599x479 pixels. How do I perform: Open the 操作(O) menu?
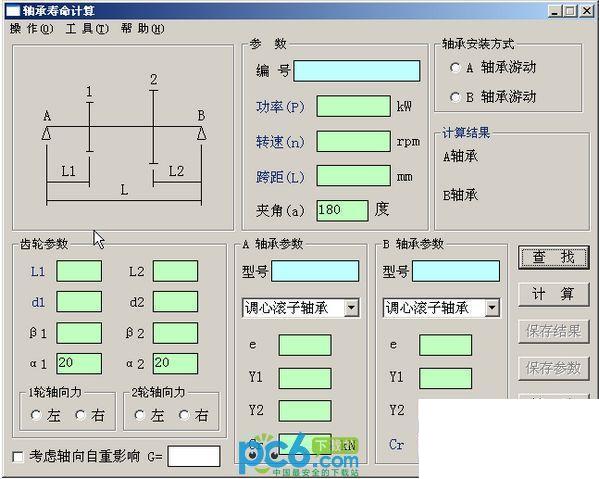pyautogui.click(x=32, y=29)
